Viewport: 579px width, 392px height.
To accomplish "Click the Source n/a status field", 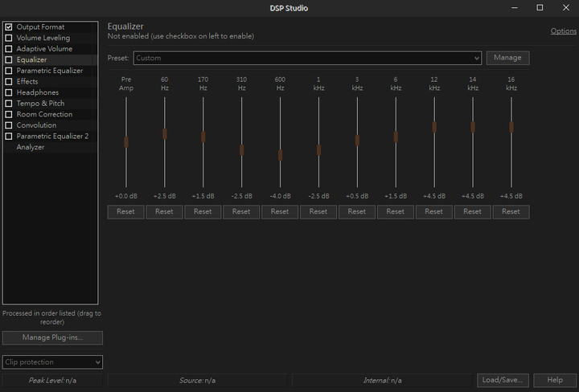I will pos(197,380).
